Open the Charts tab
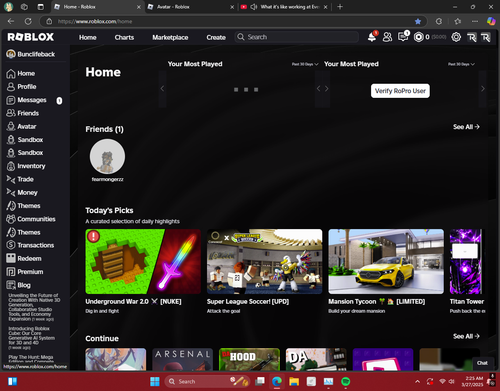The width and height of the screenshot is (500, 391). (124, 37)
